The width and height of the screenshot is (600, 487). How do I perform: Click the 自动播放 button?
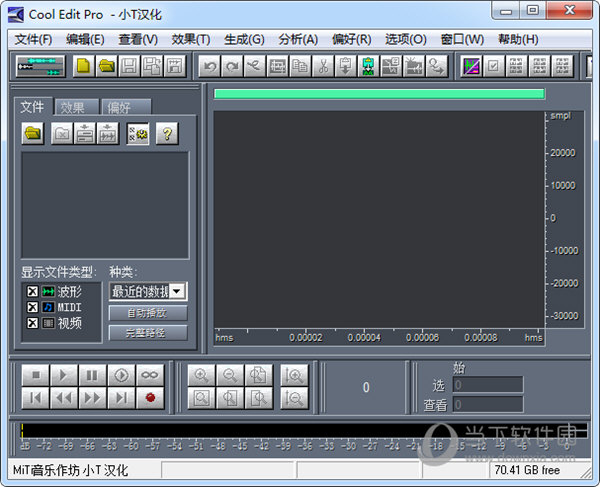tap(148, 313)
